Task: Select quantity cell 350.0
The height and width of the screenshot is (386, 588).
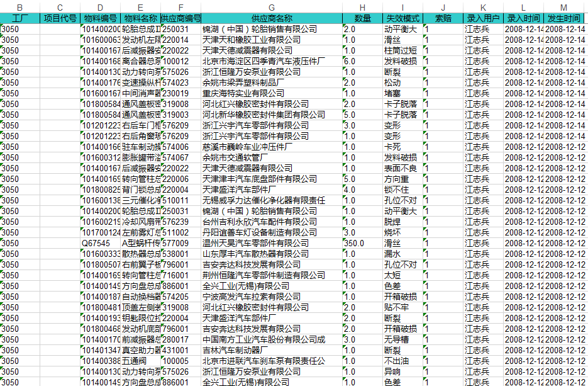Action: (x=362, y=243)
